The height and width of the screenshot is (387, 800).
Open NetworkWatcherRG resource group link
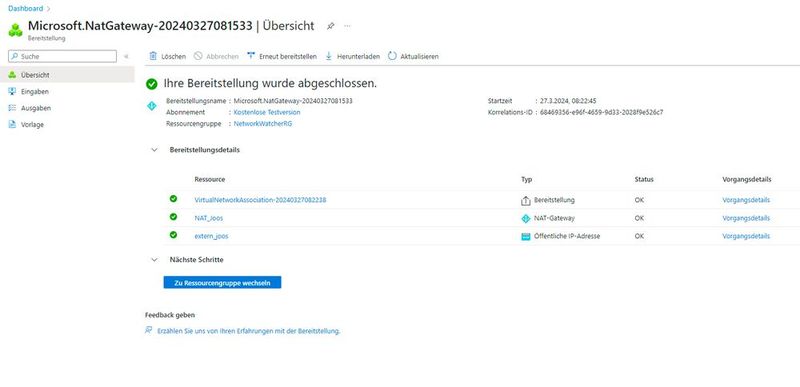tap(263, 123)
